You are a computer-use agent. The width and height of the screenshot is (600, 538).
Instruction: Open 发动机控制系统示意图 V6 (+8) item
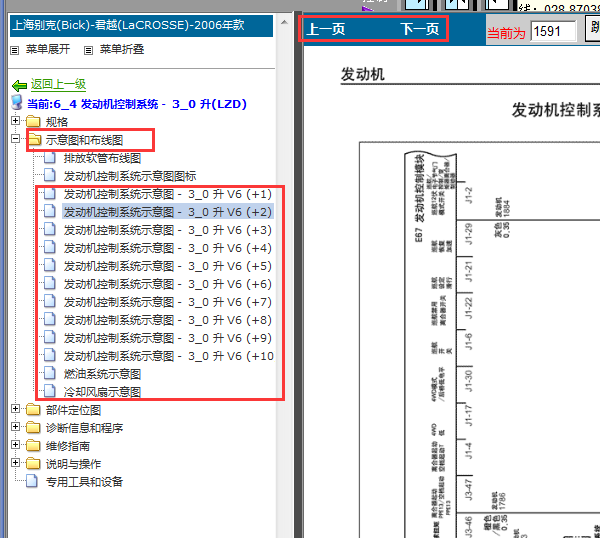(168, 320)
